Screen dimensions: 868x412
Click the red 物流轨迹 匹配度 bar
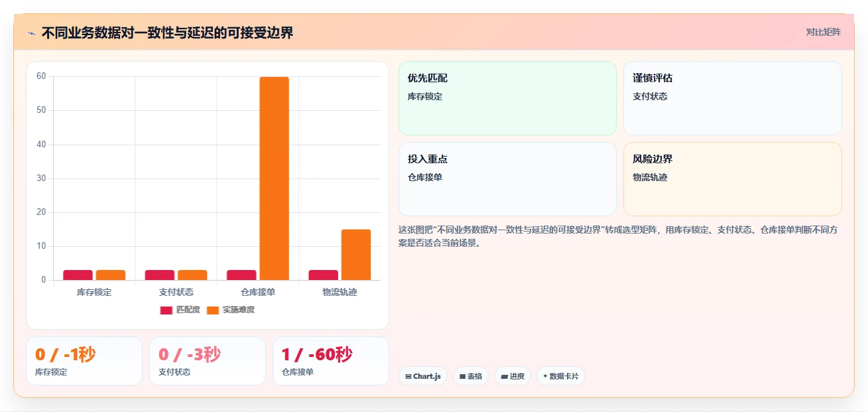coord(324,275)
